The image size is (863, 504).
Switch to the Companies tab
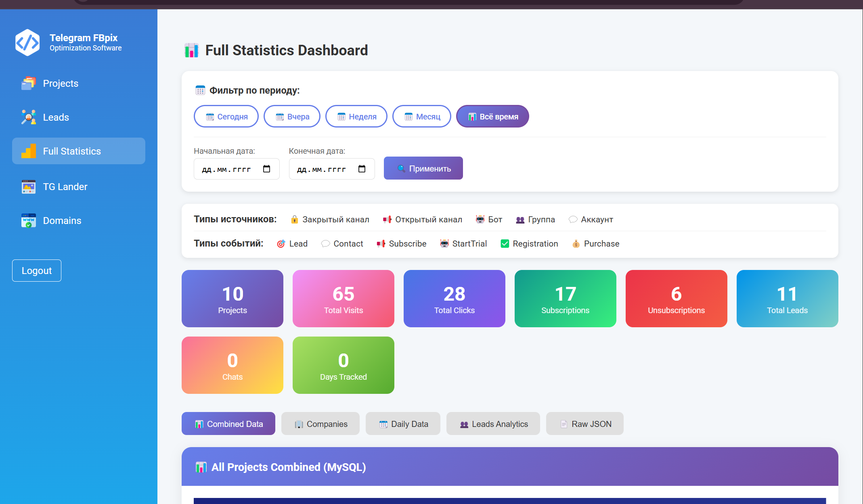[x=320, y=424]
